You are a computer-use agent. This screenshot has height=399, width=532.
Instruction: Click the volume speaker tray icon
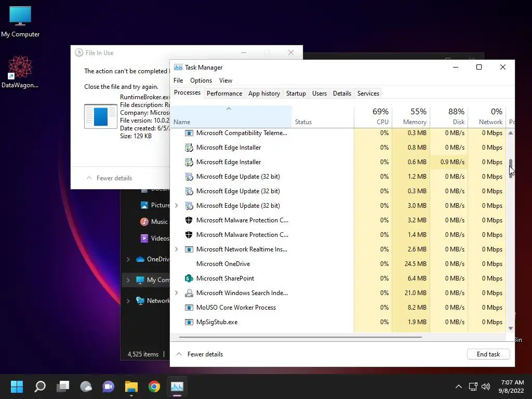tap(486, 387)
